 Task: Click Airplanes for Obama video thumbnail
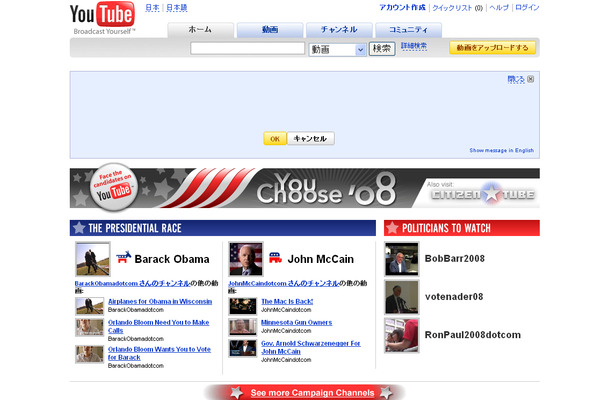click(x=89, y=306)
